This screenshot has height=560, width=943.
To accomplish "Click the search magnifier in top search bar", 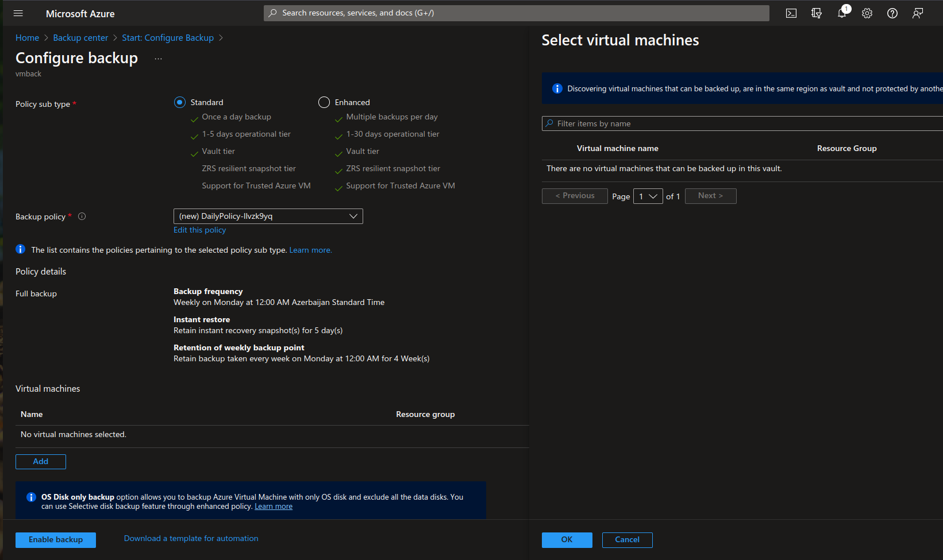I will pos(272,13).
